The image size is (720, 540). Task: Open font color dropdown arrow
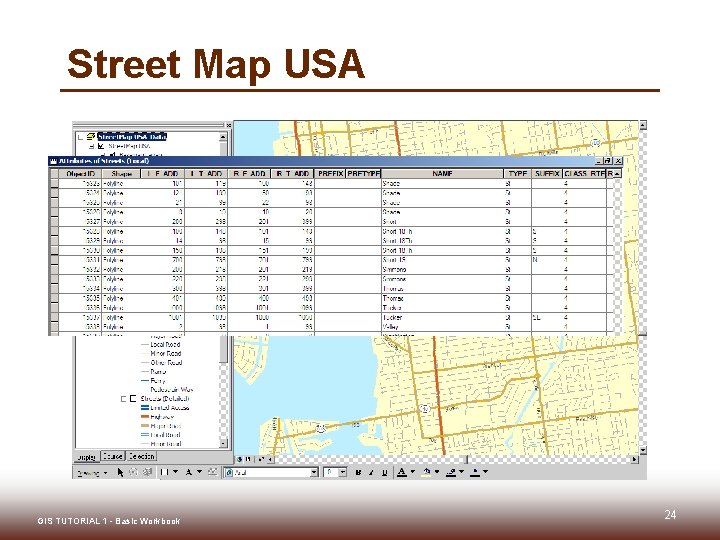pos(412,472)
